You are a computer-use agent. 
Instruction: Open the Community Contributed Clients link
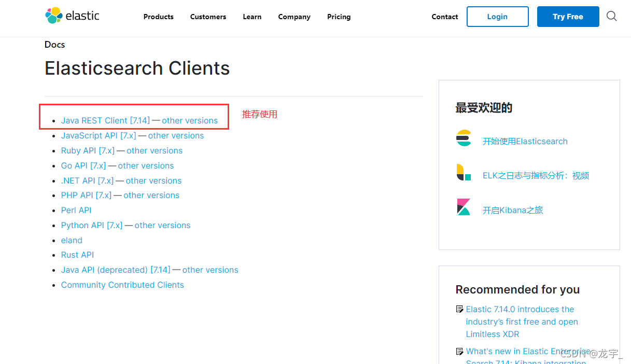(122, 285)
